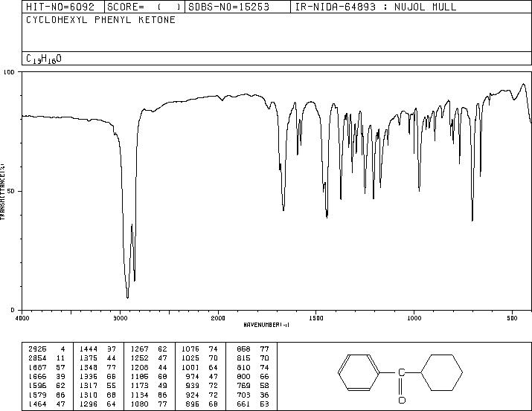532x411 pixels.
Task: Click the benzene ring in structure drawing
Action: pyautogui.click(x=359, y=372)
